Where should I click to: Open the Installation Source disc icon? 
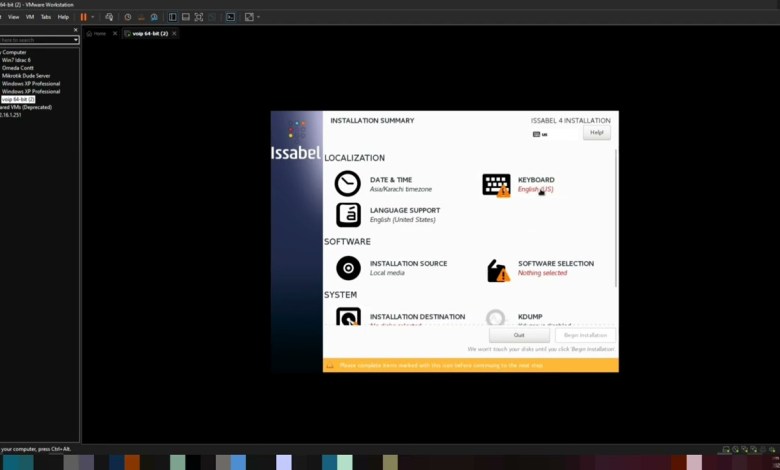[x=348, y=268]
